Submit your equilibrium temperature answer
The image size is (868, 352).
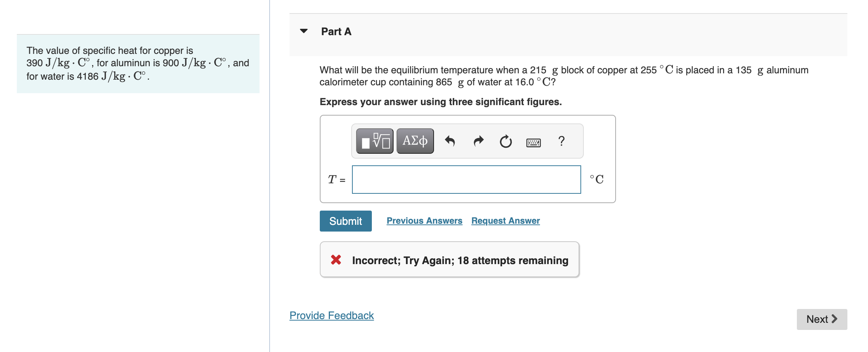(x=345, y=221)
